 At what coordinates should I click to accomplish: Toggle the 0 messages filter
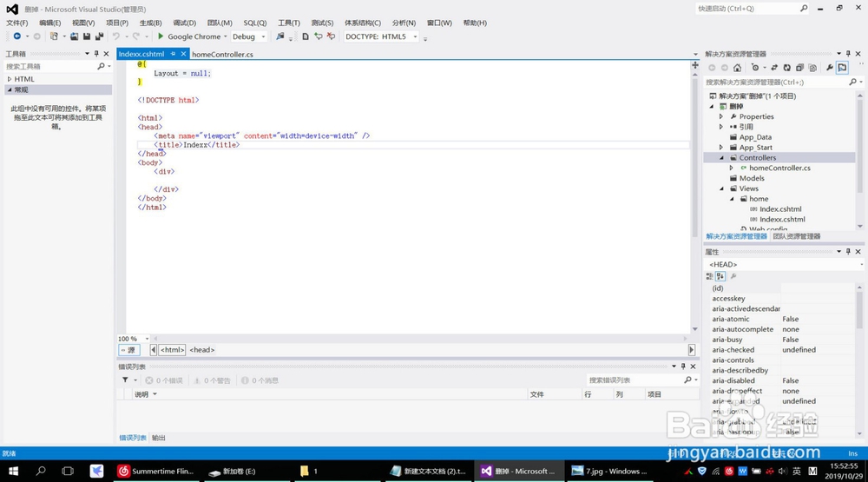point(260,380)
